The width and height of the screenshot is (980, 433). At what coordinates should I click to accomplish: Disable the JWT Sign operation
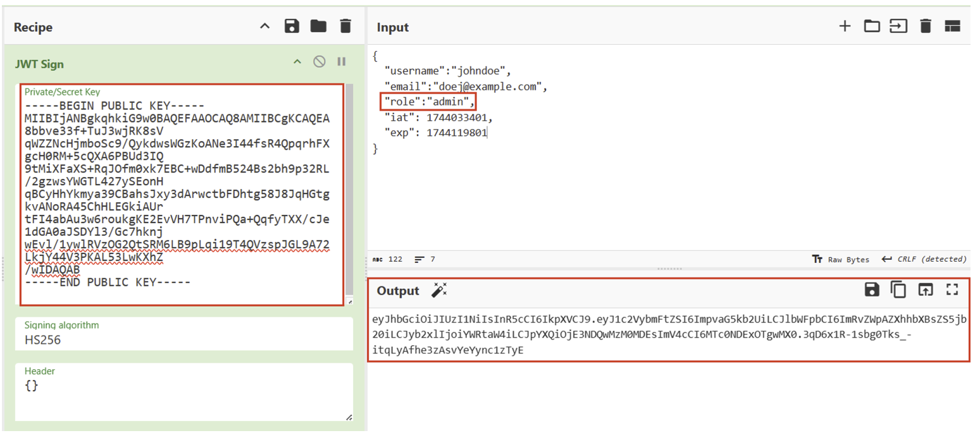[319, 61]
